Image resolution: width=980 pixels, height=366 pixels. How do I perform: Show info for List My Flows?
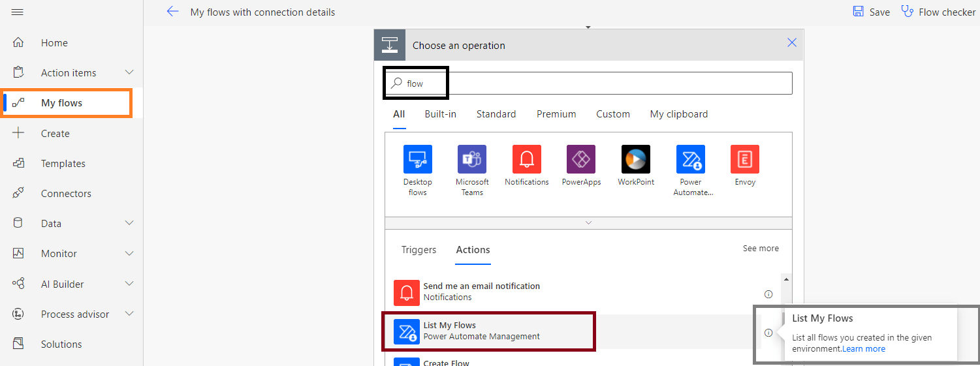[768, 333]
